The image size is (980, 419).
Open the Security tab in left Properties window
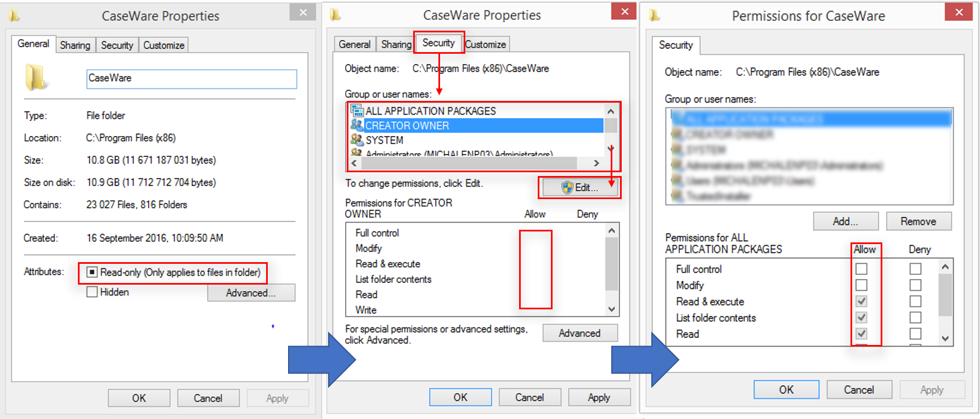[x=117, y=45]
